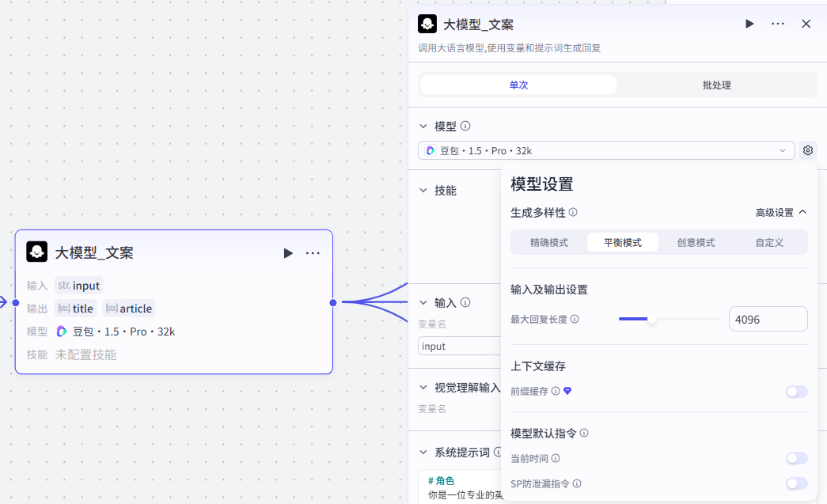Switch to the 批处理 tab
This screenshot has width=827, height=504.
716,85
